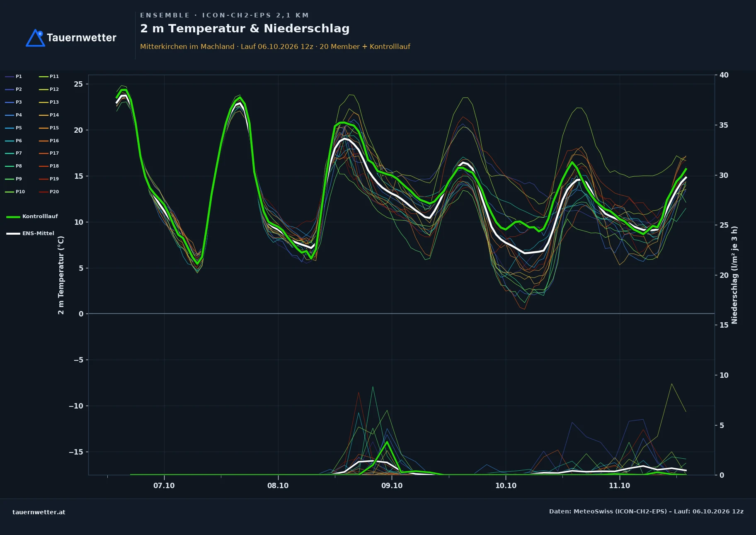Click legend item P10
756x535 pixels.
pos(15,192)
